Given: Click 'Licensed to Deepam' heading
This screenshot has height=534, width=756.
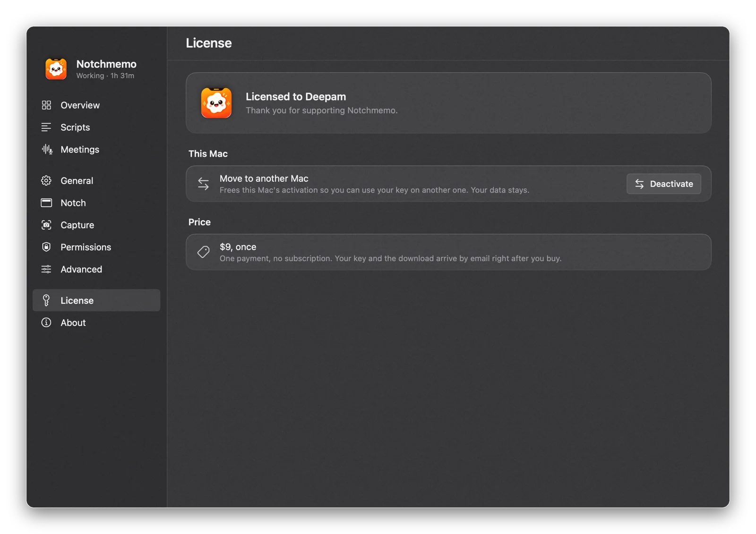Looking at the screenshot, I should coord(296,96).
